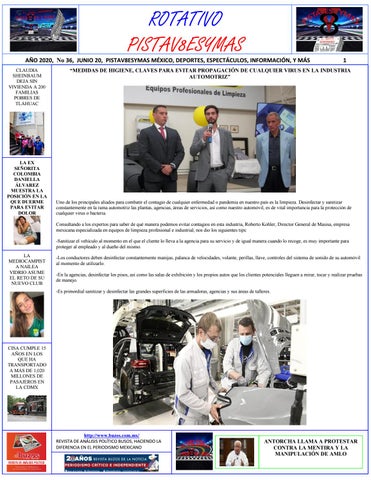Click the Tlahuac families photo thumbnail
Viewport: 371px width, 480px height.
[x=27, y=133]
